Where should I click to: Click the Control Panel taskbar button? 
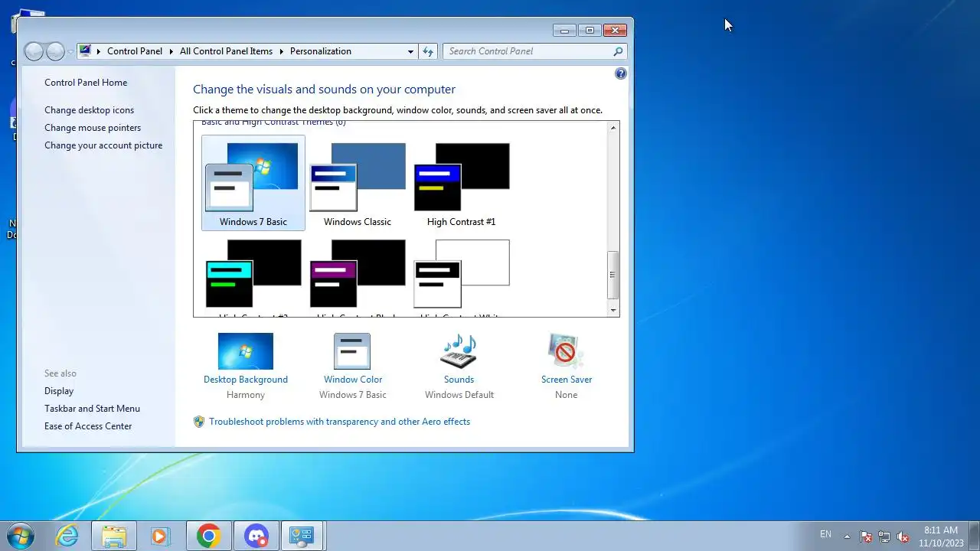tap(302, 536)
